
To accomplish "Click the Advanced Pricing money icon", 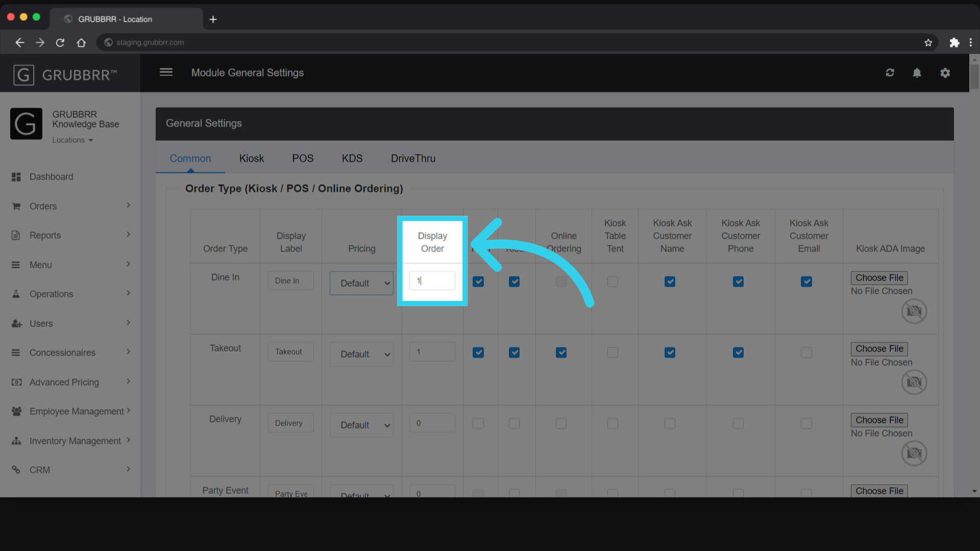I will tap(16, 382).
